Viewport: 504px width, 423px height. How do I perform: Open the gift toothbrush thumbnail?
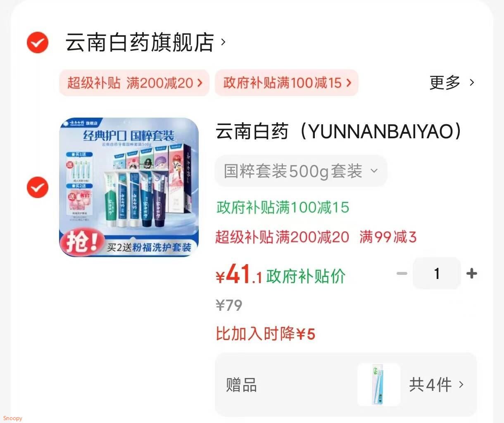(x=379, y=385)
